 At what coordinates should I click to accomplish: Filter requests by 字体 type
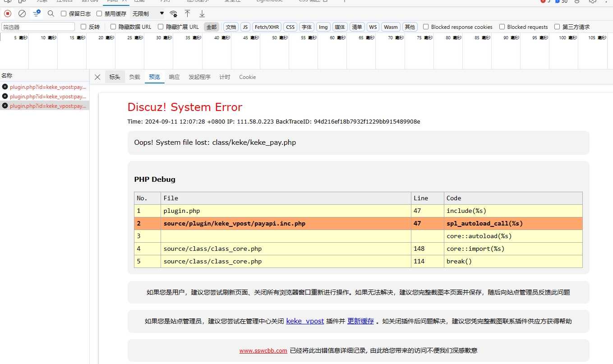coord(307,27)
